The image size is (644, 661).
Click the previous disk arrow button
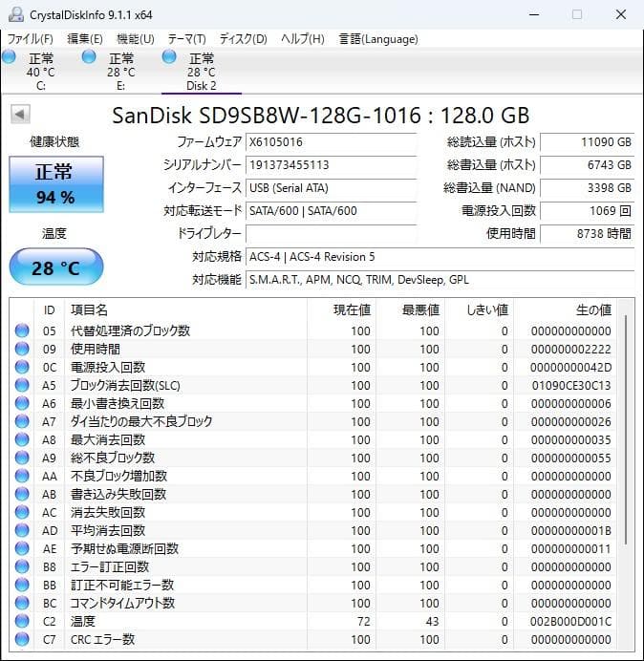(x=20, y=115)
